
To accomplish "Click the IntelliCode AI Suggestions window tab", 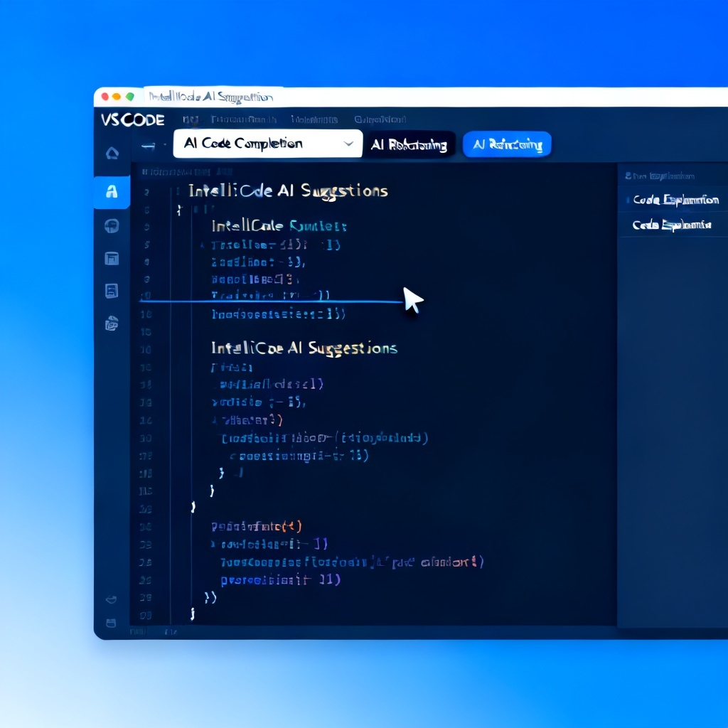I will pos(211,97).
